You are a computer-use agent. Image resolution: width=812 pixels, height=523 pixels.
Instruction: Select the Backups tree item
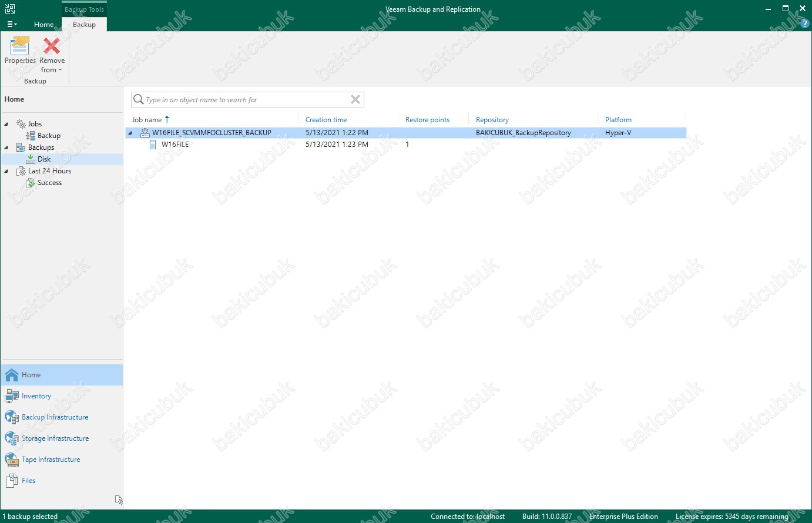coord(41,147)
